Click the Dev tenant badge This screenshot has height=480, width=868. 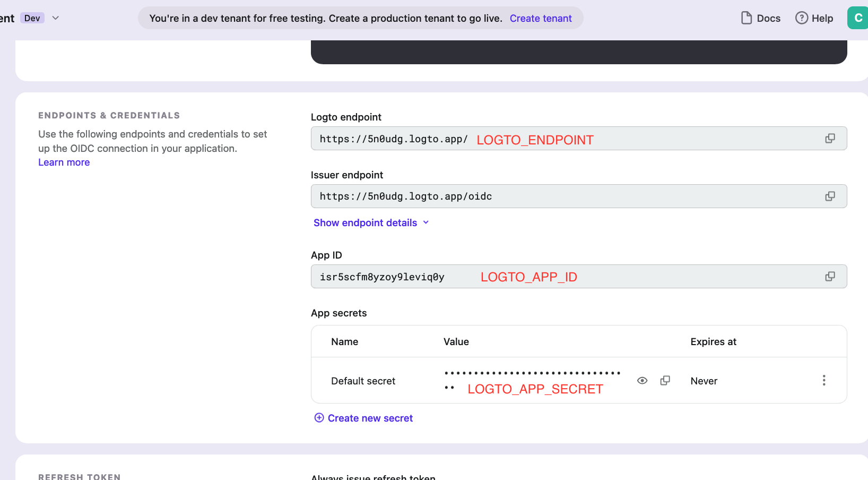(32, 18)
